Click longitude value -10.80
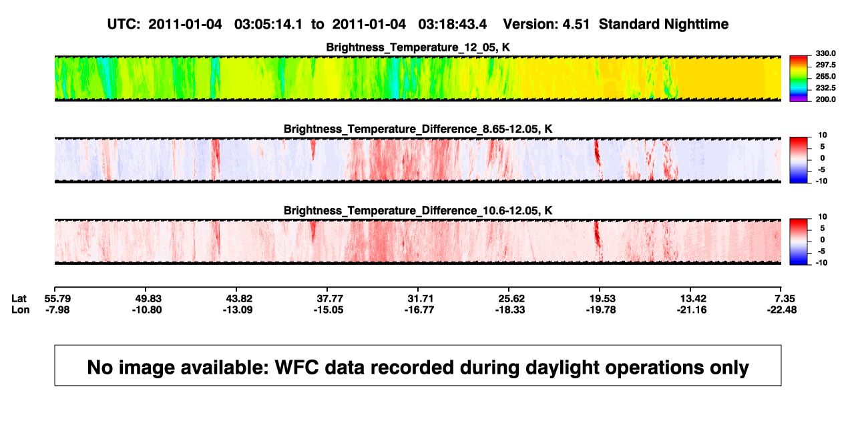The image size is (868, 445). [147, 310]
